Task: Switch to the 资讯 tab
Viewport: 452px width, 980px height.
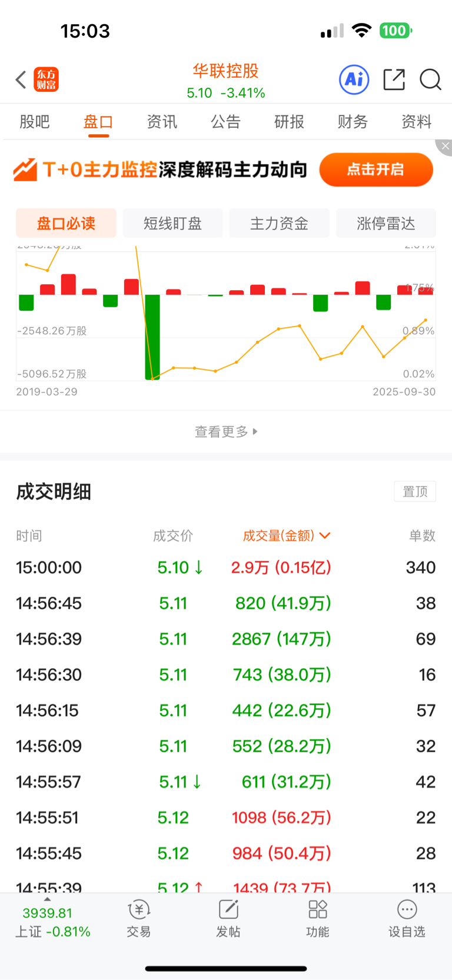Action: (162, 122)
